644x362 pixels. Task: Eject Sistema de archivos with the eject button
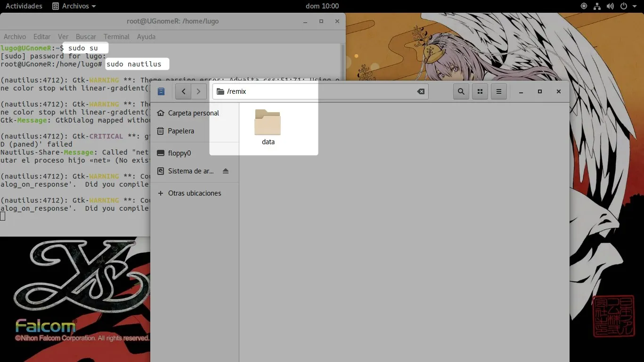coord(225,171)
